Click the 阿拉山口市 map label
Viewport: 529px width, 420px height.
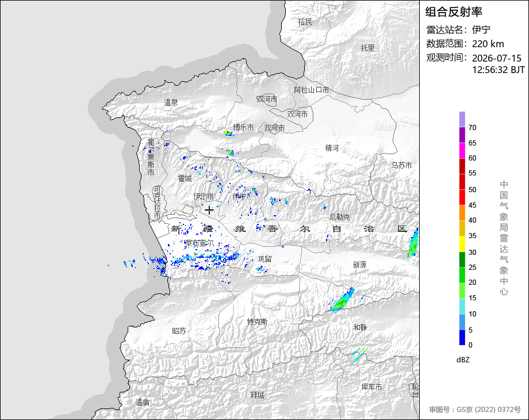coord(312,90)
